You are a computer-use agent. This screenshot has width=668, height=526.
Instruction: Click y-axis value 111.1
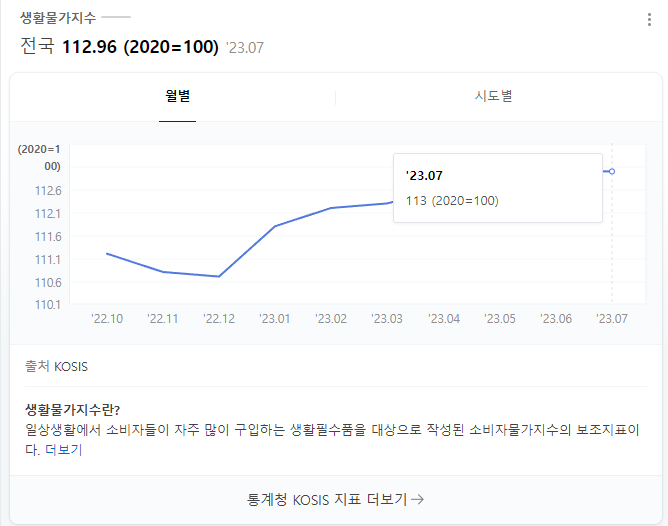pos(48,259)
